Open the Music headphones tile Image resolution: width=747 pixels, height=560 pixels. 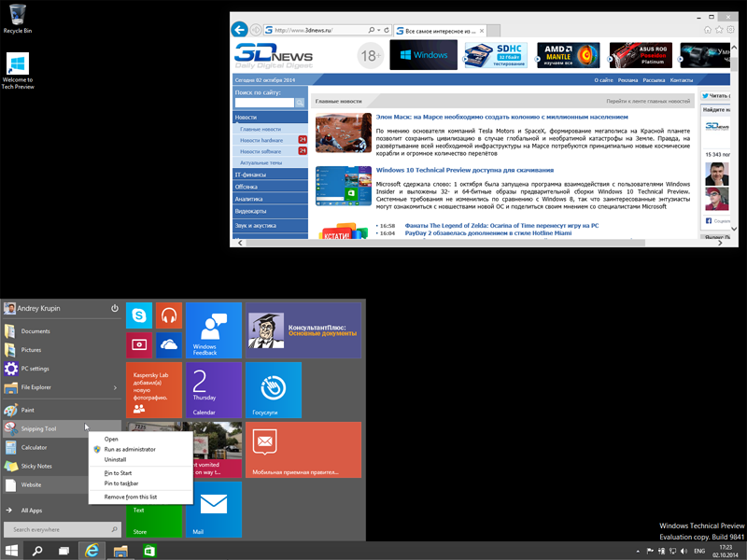(169, 315)
